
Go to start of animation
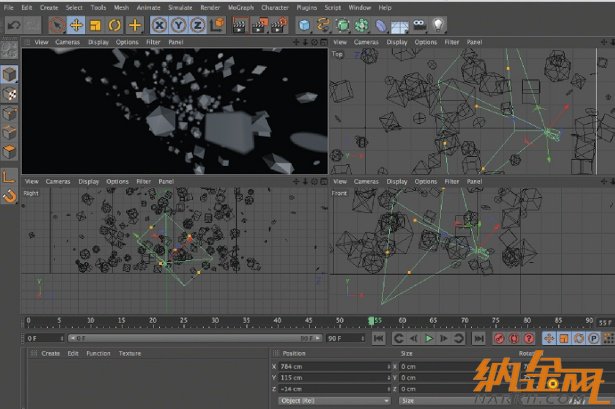coord(378,338)
